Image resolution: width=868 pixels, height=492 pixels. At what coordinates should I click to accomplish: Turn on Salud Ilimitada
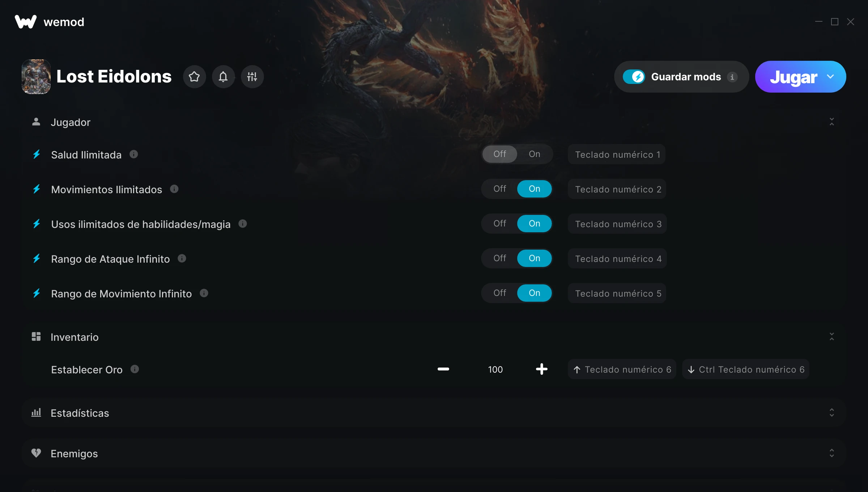click(x=534, y=154)
